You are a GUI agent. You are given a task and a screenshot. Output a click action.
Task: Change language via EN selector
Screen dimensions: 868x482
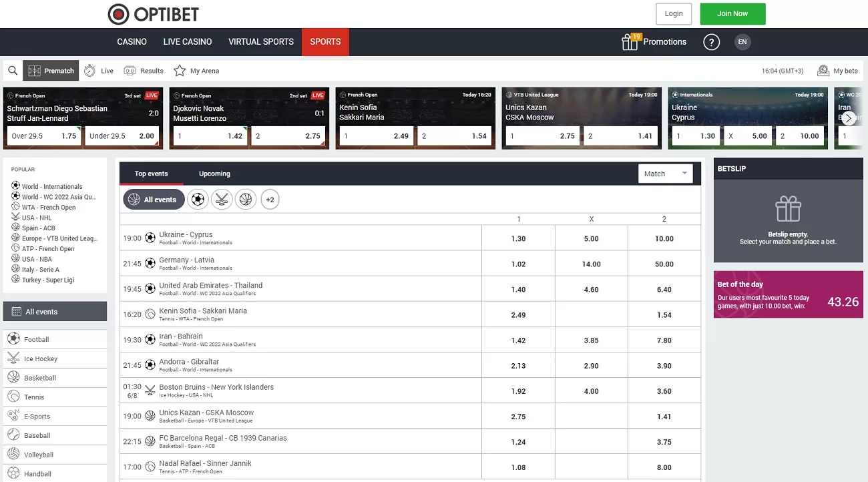point(742,42)
